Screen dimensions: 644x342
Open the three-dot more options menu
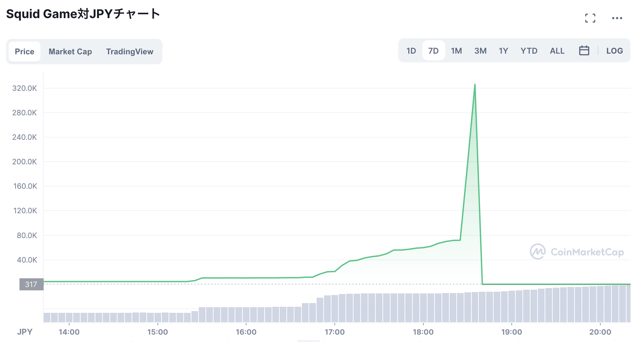tap(617, 18)
